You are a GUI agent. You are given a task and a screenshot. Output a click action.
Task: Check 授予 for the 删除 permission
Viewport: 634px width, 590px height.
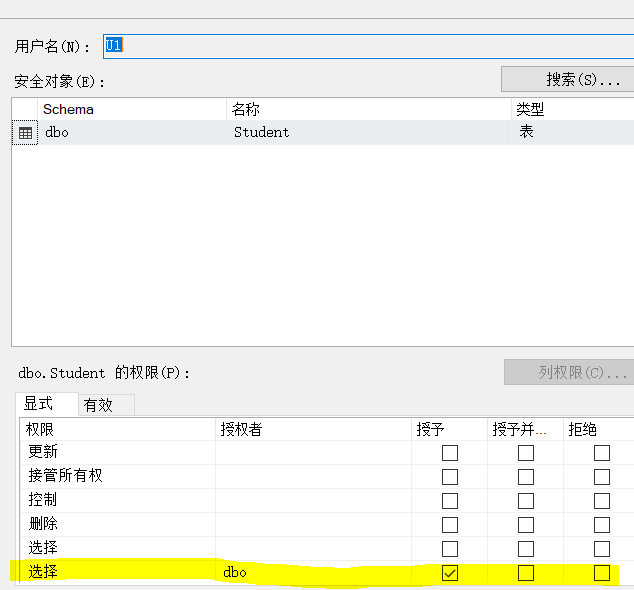[x=450, y=525]
